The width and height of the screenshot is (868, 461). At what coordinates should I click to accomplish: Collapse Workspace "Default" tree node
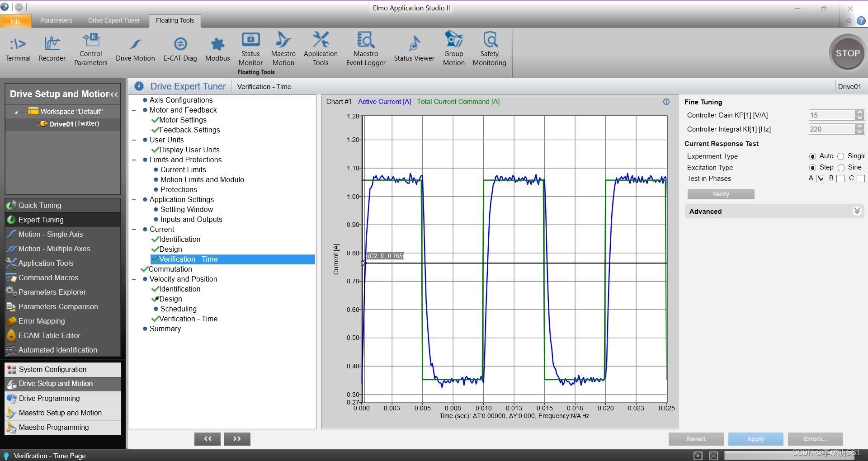[x=16, y=112]
